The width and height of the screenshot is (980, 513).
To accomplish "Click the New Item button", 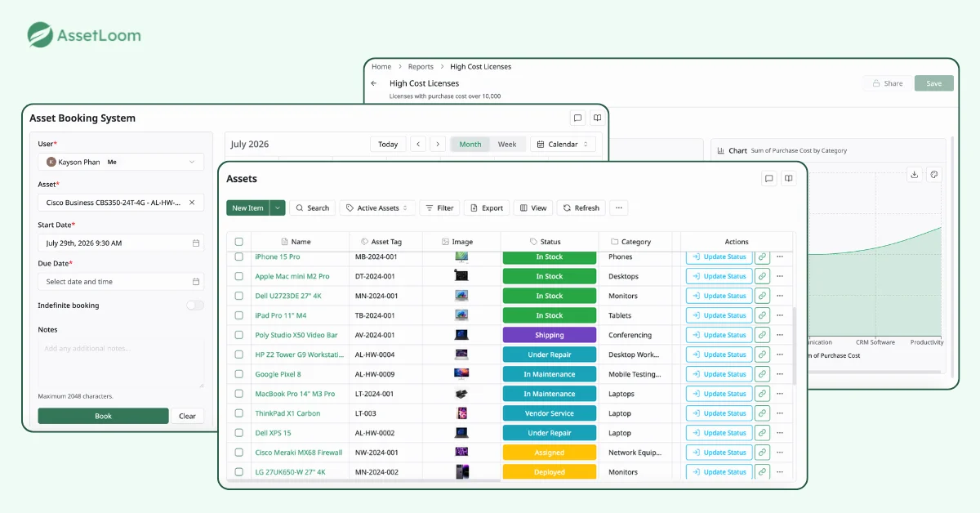I will tap(248, 208).
